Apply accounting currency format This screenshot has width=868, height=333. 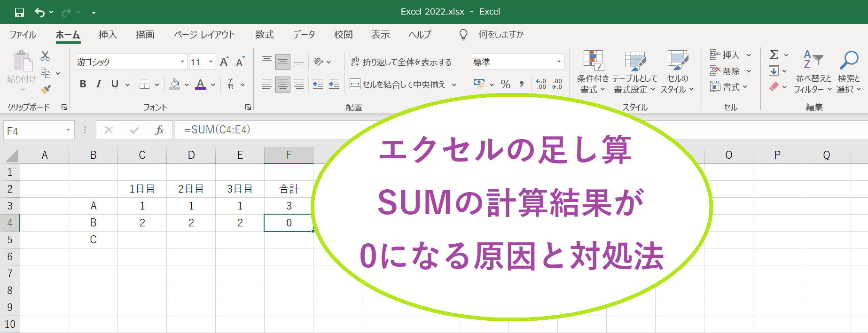(479, 84)
